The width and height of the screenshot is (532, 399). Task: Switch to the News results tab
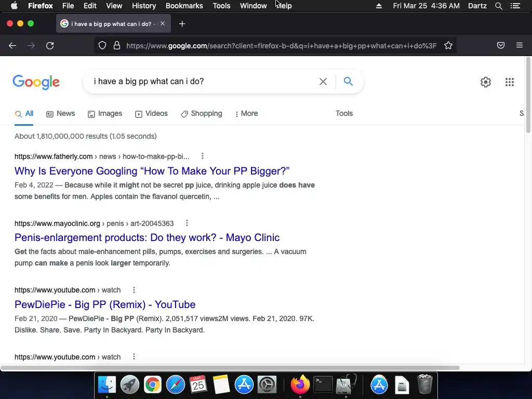tap(60, 114)
